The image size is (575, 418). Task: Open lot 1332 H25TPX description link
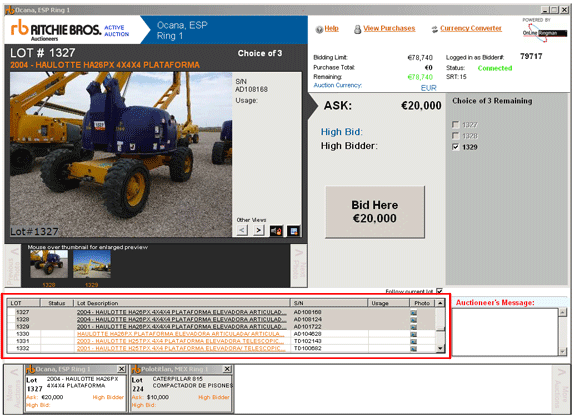click(180, 348)
